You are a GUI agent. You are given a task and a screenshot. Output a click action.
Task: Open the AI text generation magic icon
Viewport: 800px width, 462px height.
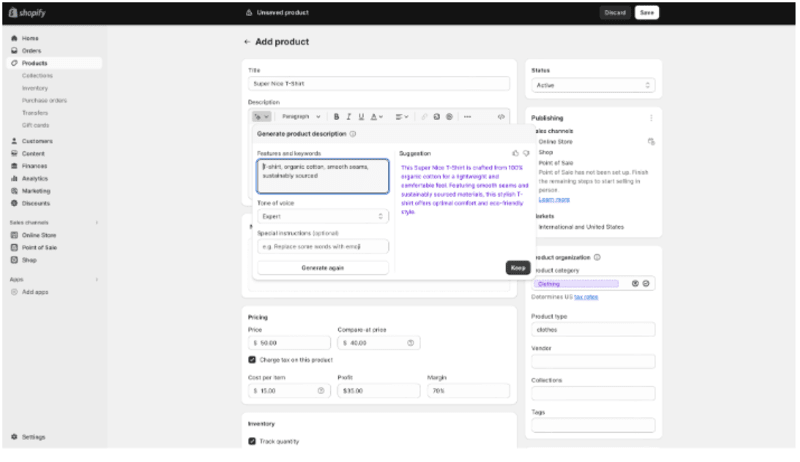[261, 117]
